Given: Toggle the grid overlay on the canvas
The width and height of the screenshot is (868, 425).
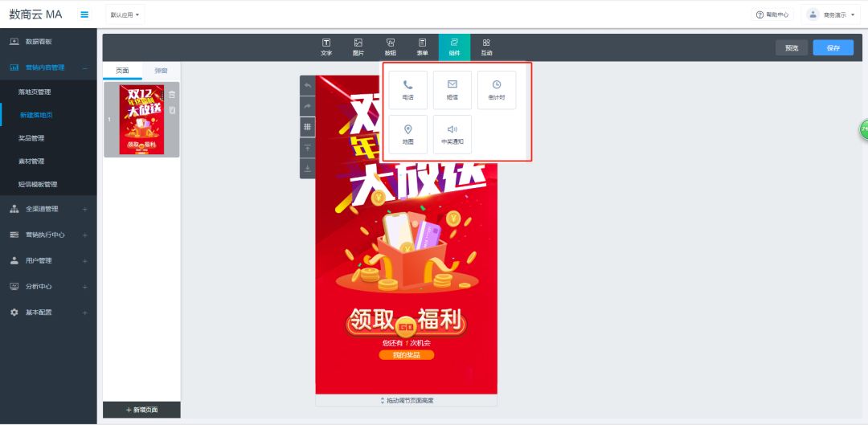Looking at the screenshot, I should click(x=308, y=127).
